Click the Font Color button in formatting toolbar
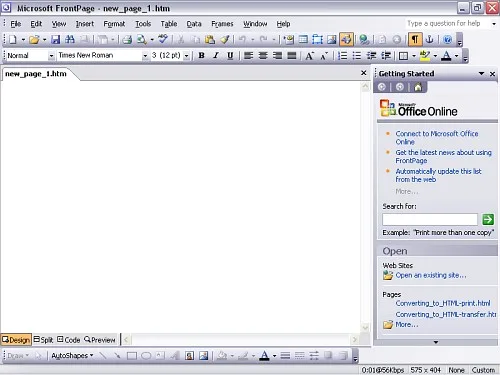This screenshot has width=500, height=375. click(x=446, y=56)
